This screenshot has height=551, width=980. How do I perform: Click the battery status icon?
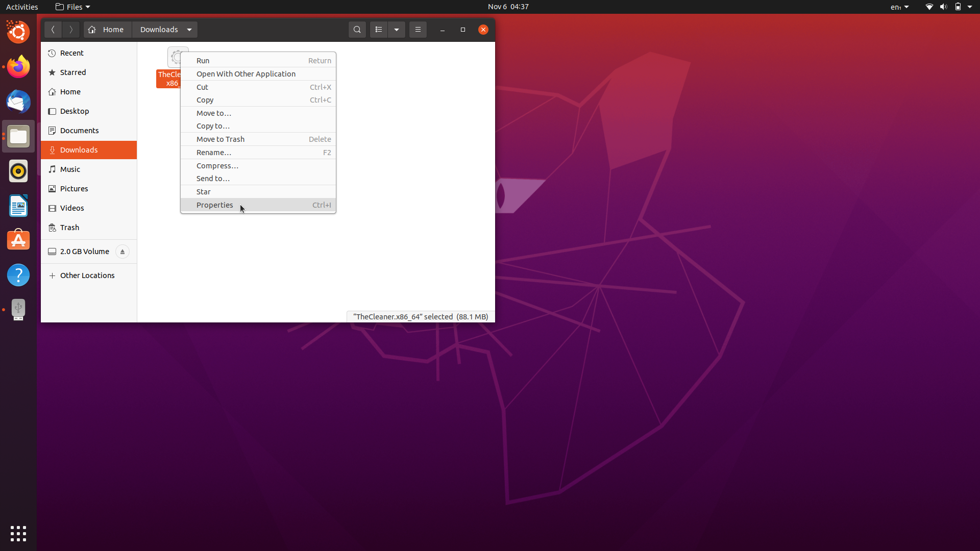point(958,7)
